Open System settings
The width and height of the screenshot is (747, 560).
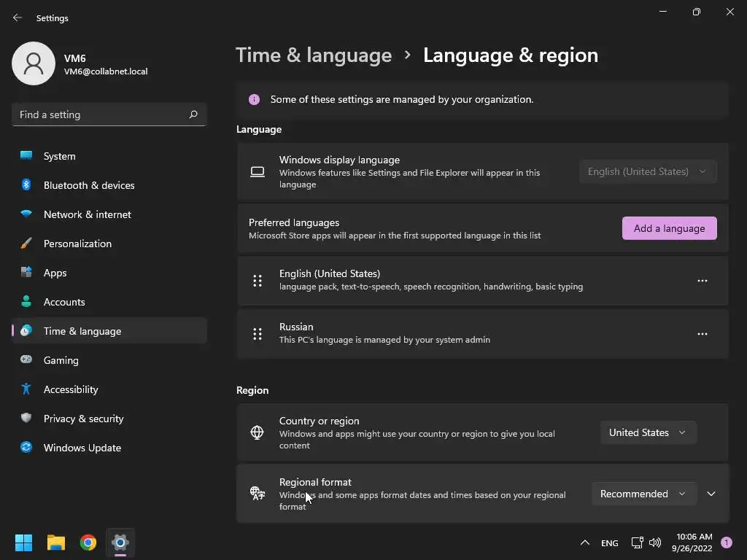109,156
